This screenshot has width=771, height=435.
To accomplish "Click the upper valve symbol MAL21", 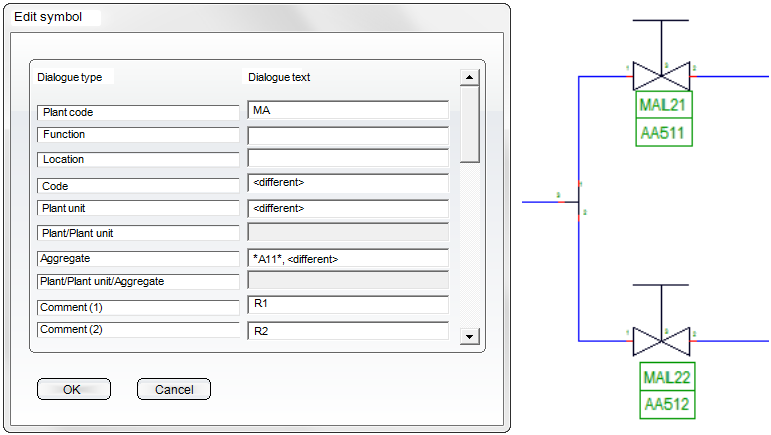I will tap(661, 77).
